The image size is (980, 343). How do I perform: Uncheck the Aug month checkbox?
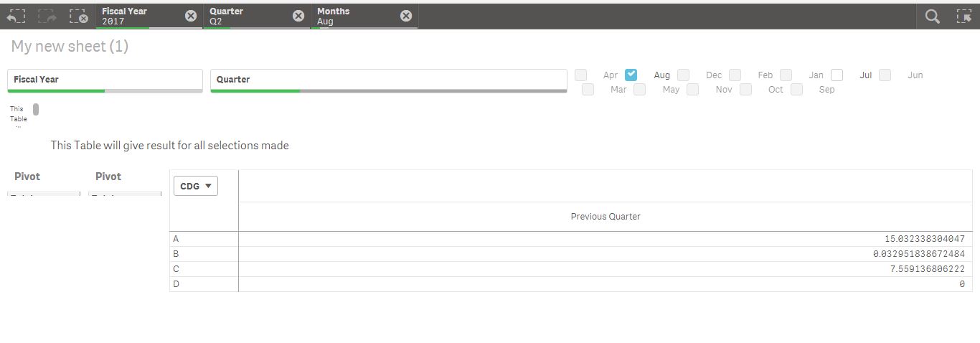click(631, 75)
